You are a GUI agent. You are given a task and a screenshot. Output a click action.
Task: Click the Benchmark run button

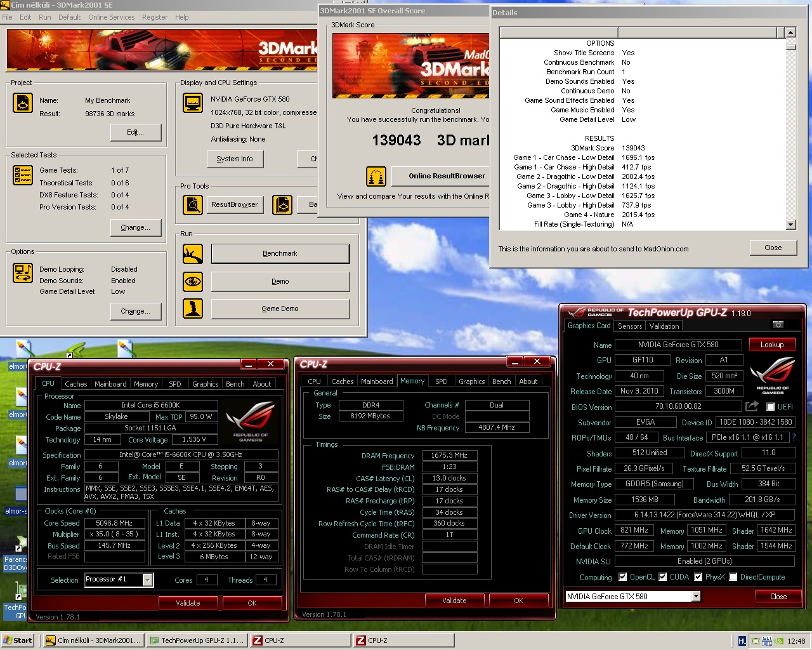280,254
